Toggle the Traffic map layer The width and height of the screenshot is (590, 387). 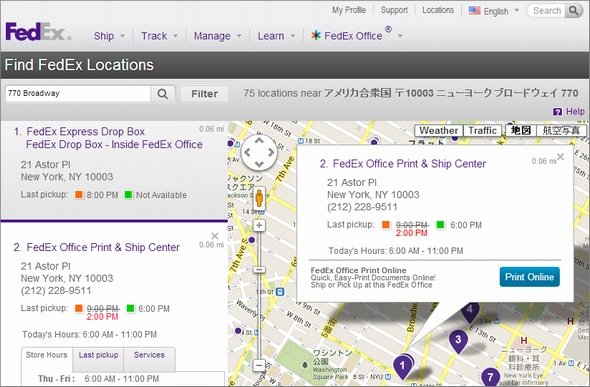tap(482, 131)
